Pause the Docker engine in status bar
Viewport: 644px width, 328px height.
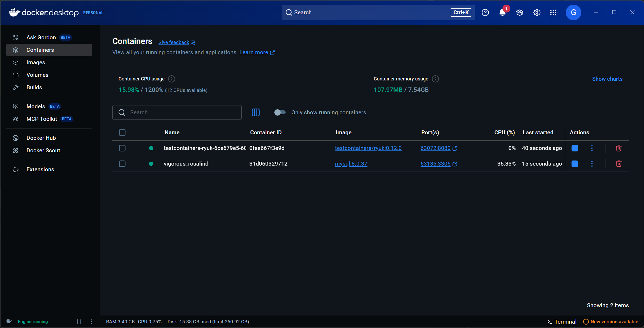79,322
